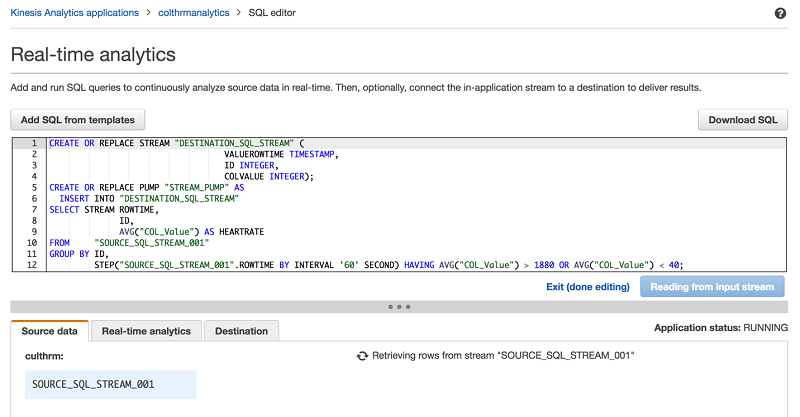Open the Real-time analytics tab
800x417 pixels.
click(146, 331)
